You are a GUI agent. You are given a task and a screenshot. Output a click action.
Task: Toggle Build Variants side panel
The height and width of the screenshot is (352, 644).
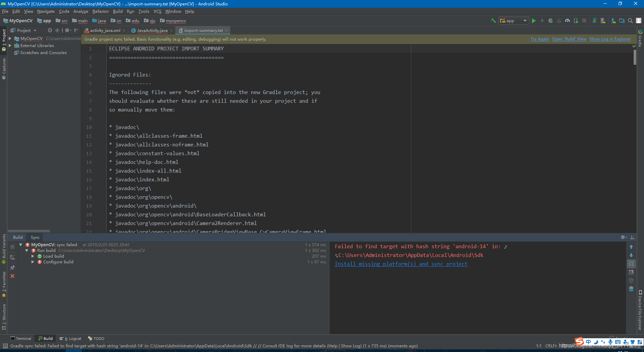click(4, 249)
